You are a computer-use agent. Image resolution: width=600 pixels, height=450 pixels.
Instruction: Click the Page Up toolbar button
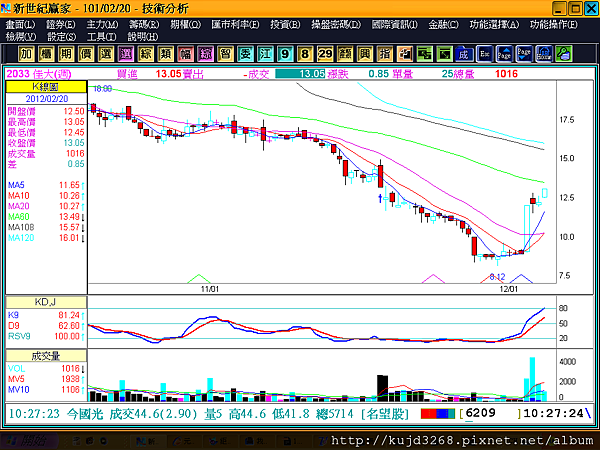click(x=504, y=54)
